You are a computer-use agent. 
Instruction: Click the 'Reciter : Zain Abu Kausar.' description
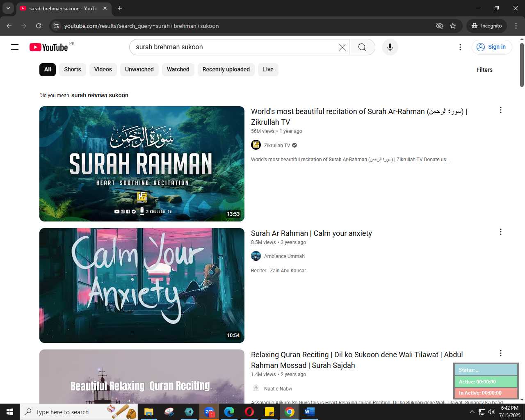(x=279, y=271)
